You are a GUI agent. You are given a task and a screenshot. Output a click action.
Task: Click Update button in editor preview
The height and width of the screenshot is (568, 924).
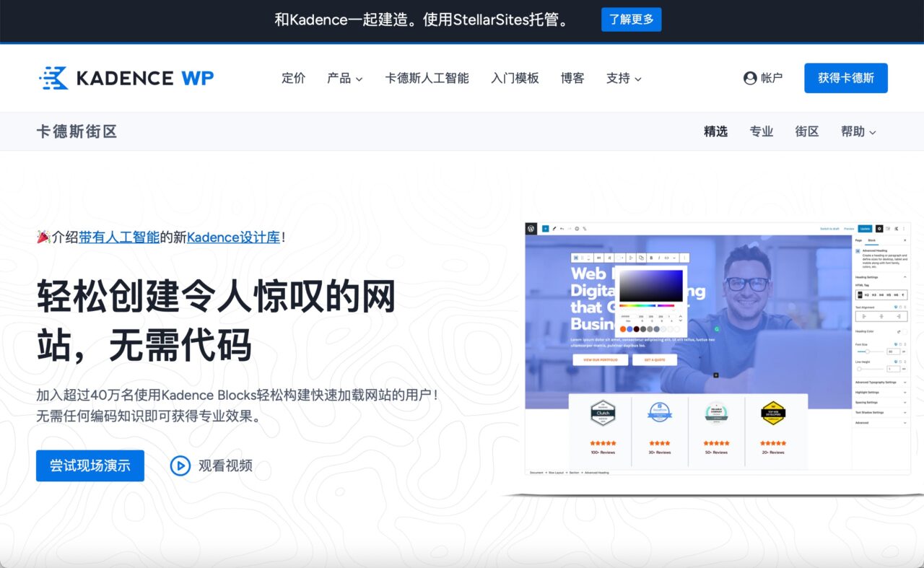865,228
